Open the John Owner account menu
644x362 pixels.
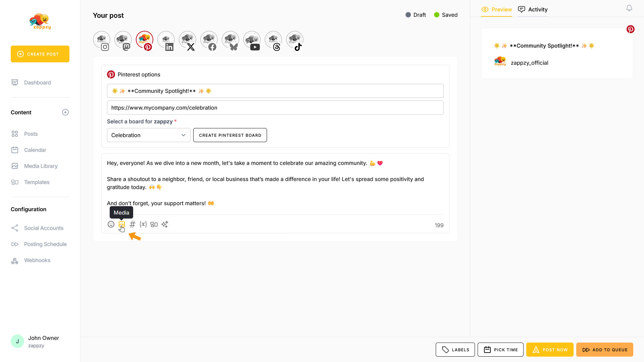pyautogui.click(x=35, y=341)
